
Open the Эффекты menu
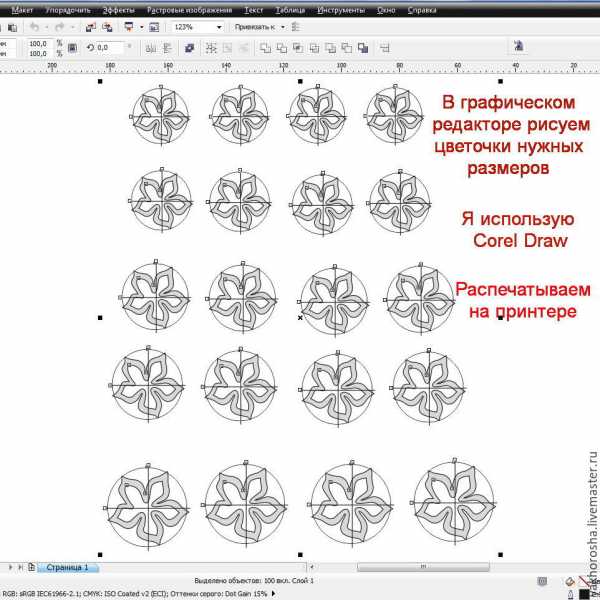[x=119, y=9]
